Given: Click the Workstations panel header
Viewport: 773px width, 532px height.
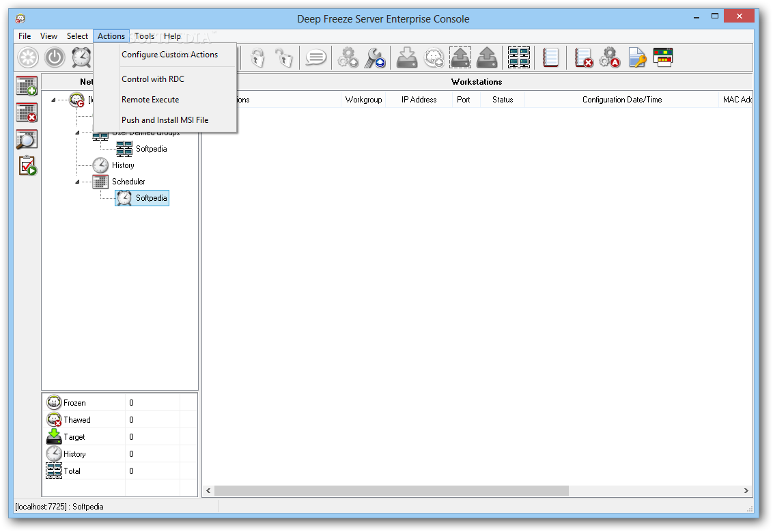Looking at the screenshot, I should (477, 82).
